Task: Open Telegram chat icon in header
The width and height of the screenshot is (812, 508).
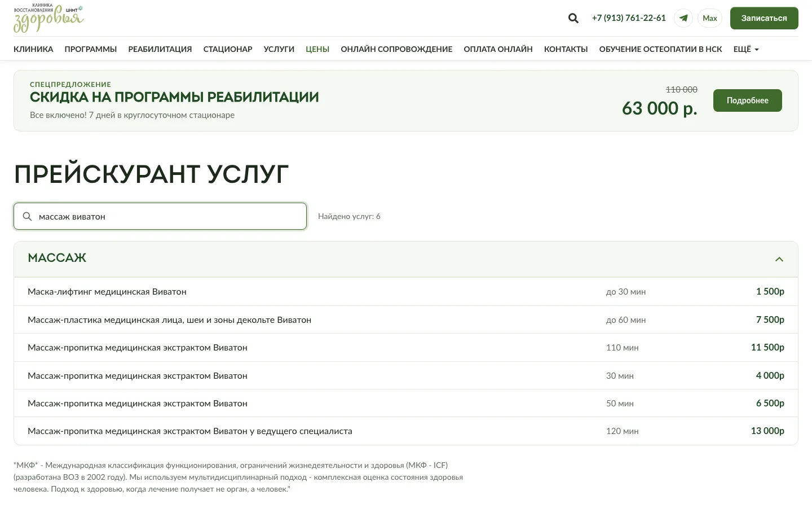Action: [683, 18]
